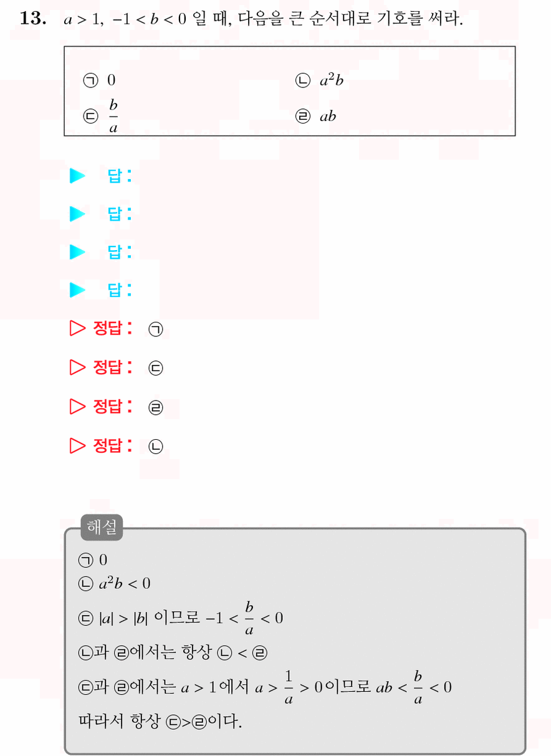
Task: Click the circled ㉡ answer next to 정답
Action: [156, 447]
